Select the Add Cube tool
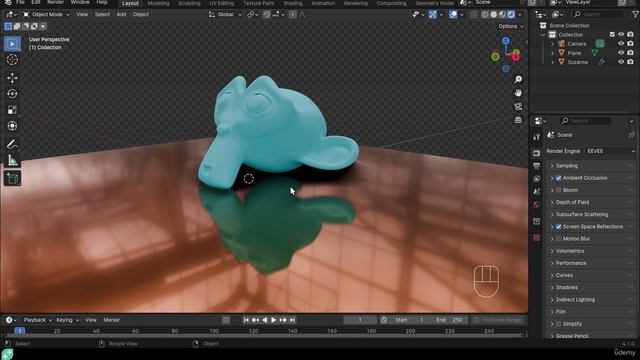This screenshot has width=640, height=360. click(12, 178)
